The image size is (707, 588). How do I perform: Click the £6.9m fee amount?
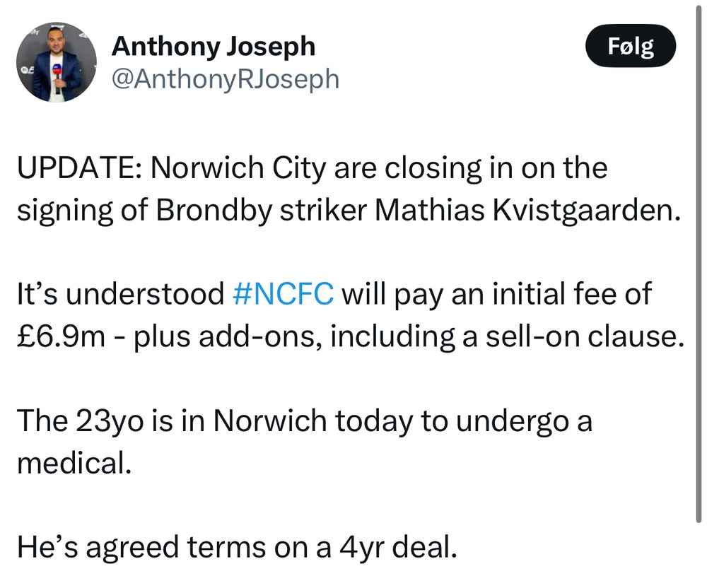61,336
